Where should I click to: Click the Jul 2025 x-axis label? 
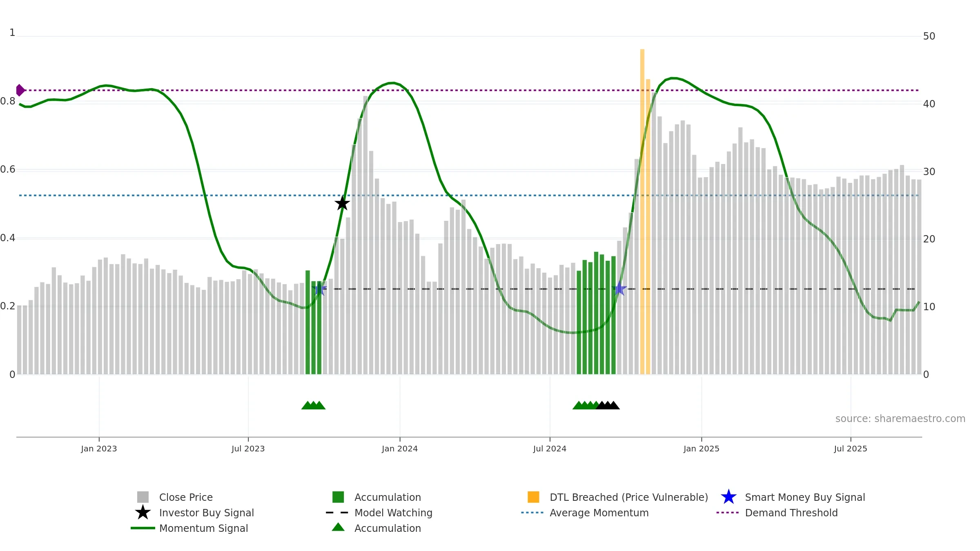coord(851,449)
